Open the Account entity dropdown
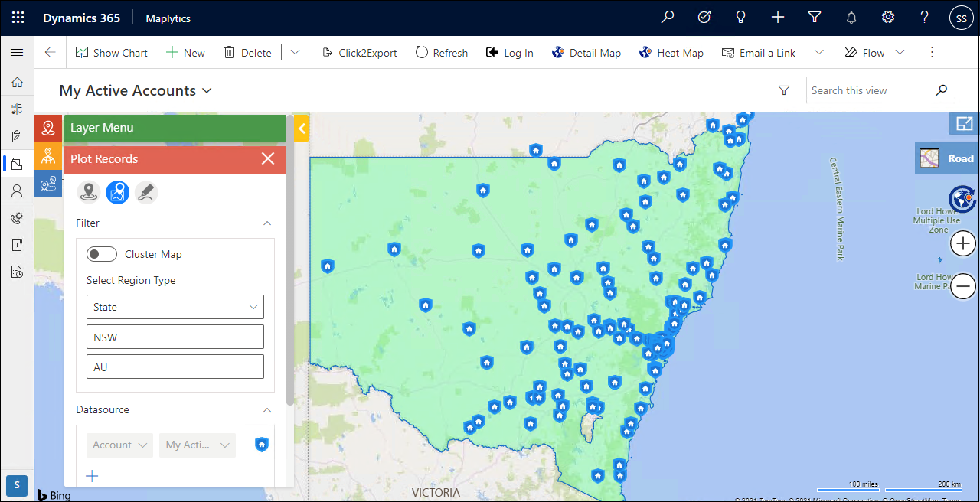Screen dimensions: 980x502 pyautogui.click(x=119, y=445)
